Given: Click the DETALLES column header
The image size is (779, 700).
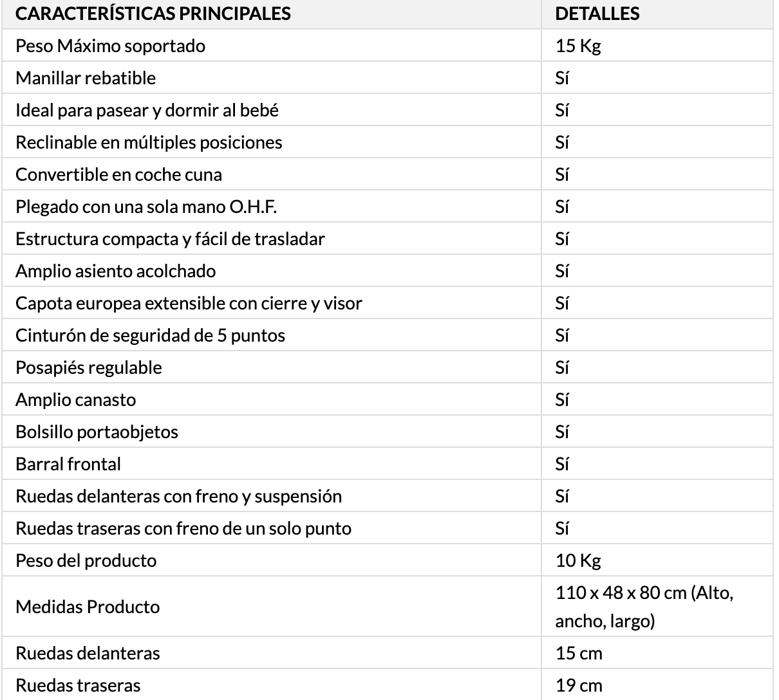Looking at the screenshot, I should coord(597,14).
